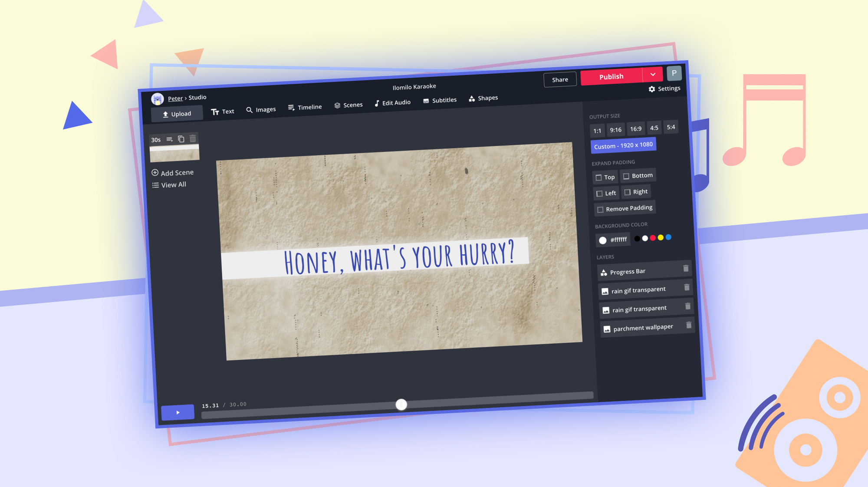This screenshot has width=868, height=487.
Task: Expand the Publish options dropdown
Action: pyautogui.click(x=653, y=75)
